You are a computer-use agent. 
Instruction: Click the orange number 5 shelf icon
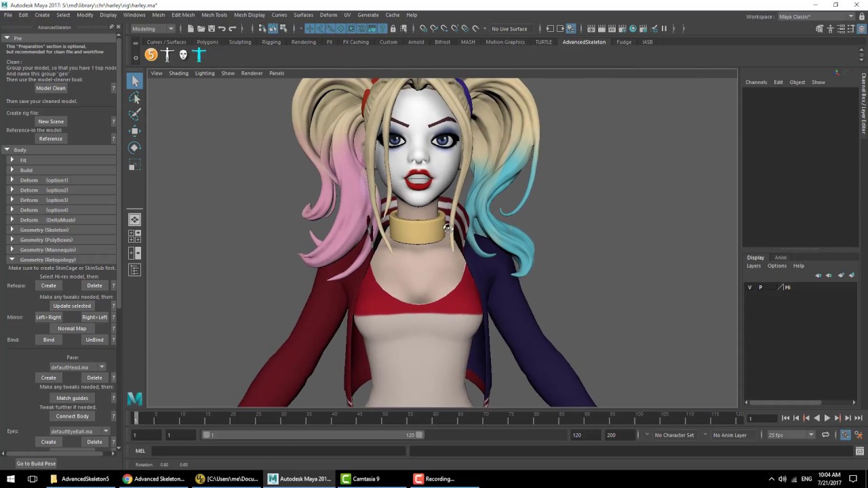click(x=151, y=55)
